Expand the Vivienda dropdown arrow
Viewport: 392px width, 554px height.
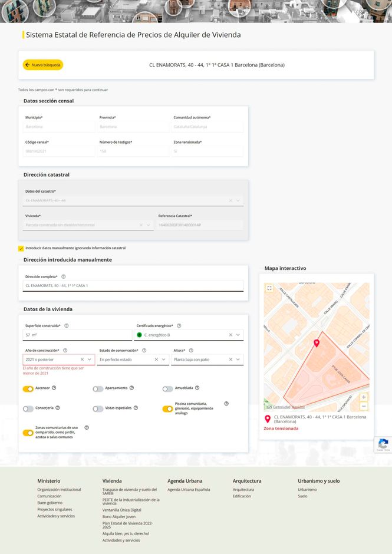[149, 225]
